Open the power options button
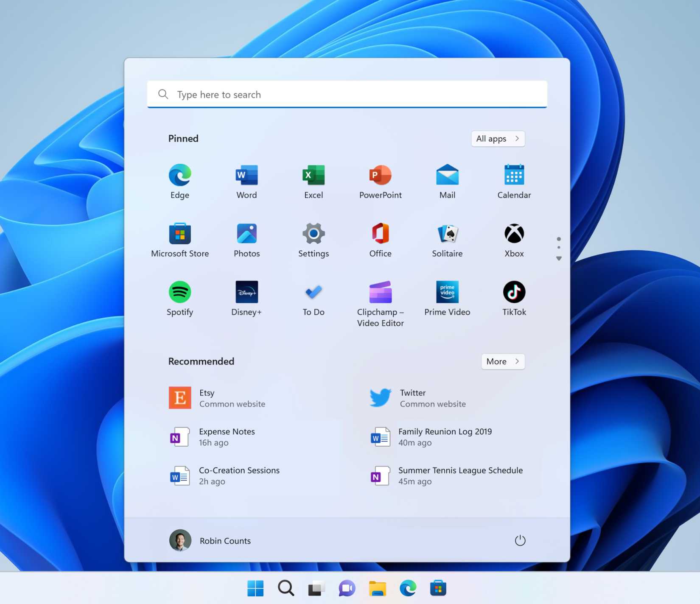 click(520, 540)
